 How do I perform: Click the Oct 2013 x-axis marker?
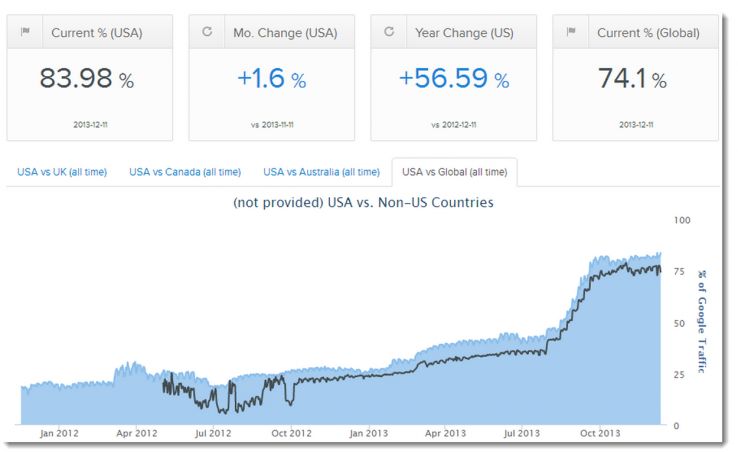click(x=602, y=434)
